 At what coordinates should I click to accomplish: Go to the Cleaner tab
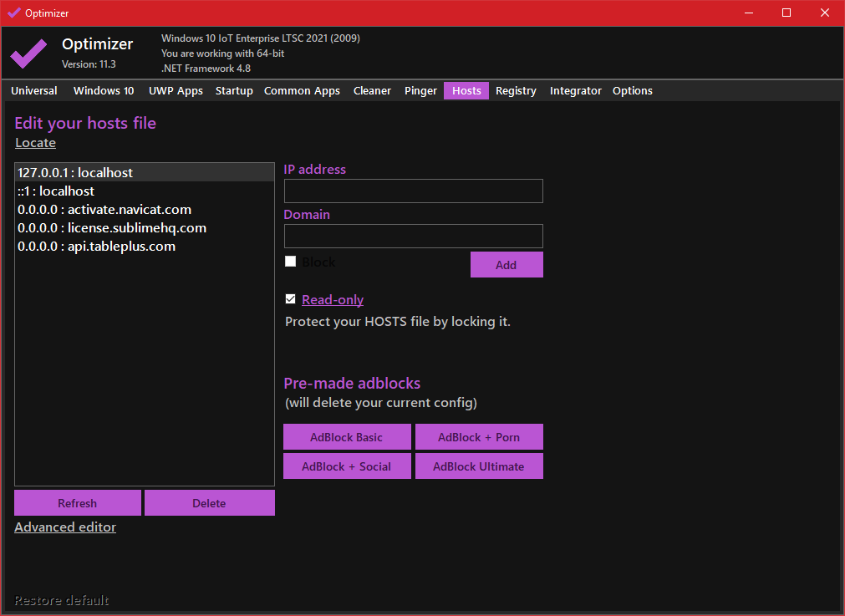point(372,91)
